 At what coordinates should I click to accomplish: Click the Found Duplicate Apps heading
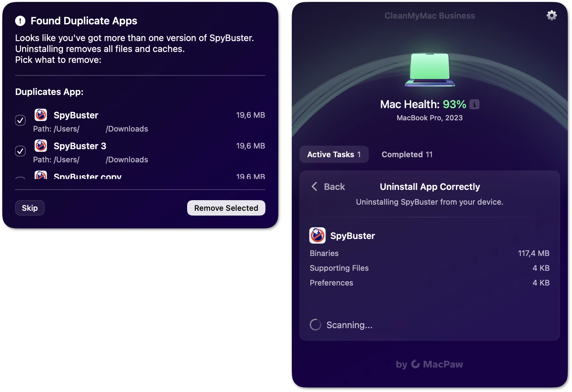point(84,21)
